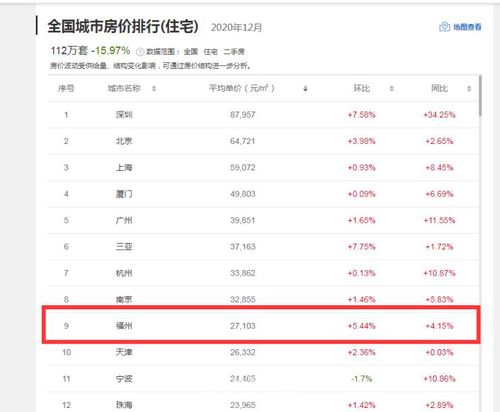Select city name 三亚
The width and height of the screenshot is (500, 412).
pos(124,247)
